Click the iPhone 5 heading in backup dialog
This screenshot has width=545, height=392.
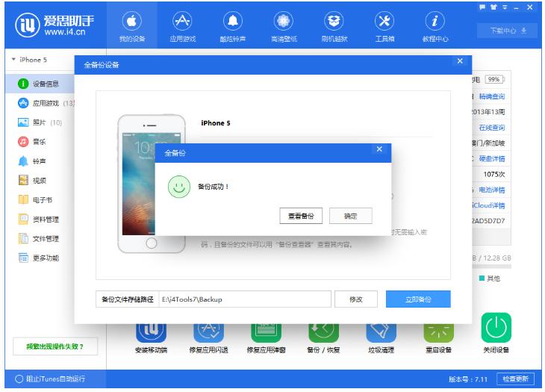point(216,123)
